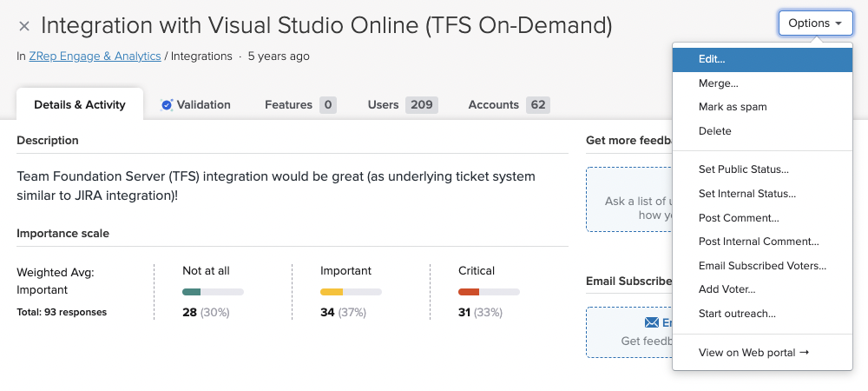Click the '28 (30%)' value
The height and width of the screenshot is (391, 868).
(x=206, y=313)
